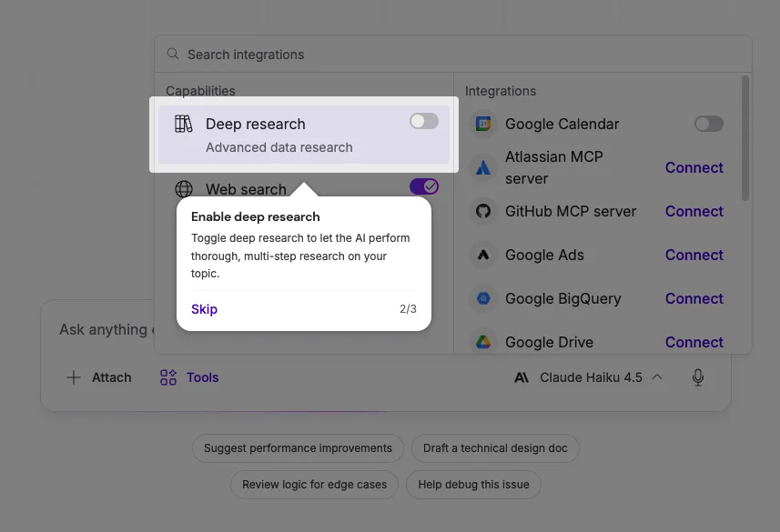The width and height of the screenshot is (780, 532).
Task: Enable the Deep research toggle
Action: pos(423,121)
